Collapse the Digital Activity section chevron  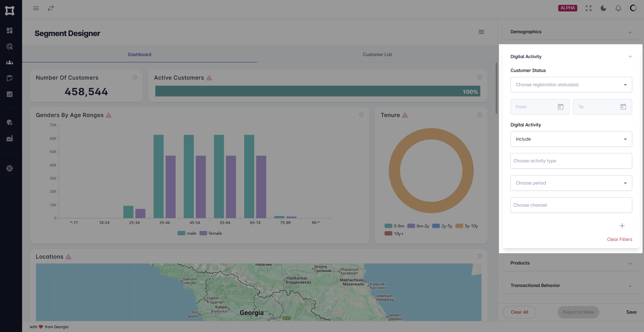click(630, 56)
